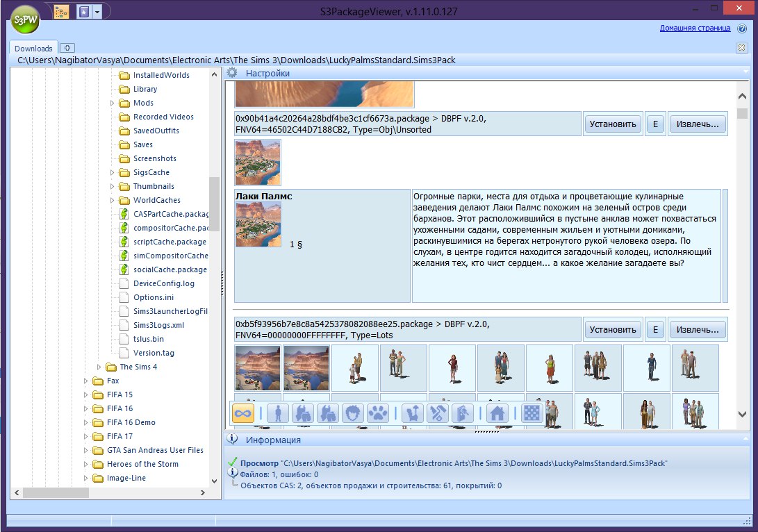Select the Options.ini file
This screenshot has width=758, height=532.
click(154, 297)
